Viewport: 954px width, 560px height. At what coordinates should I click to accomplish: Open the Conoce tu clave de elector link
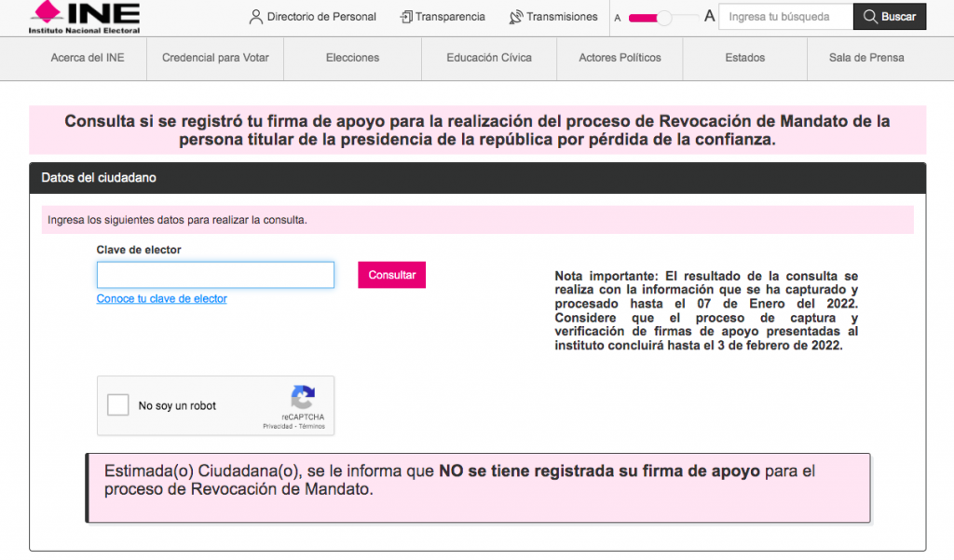coord(161,298)
